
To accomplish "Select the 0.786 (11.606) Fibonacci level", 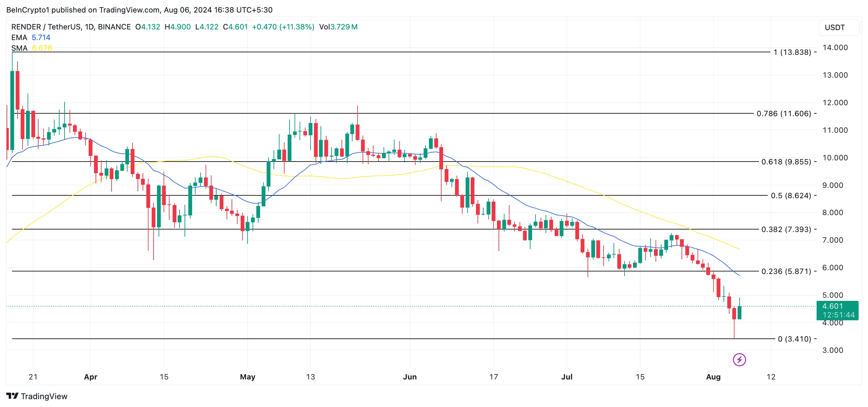I will click(783, 113).
